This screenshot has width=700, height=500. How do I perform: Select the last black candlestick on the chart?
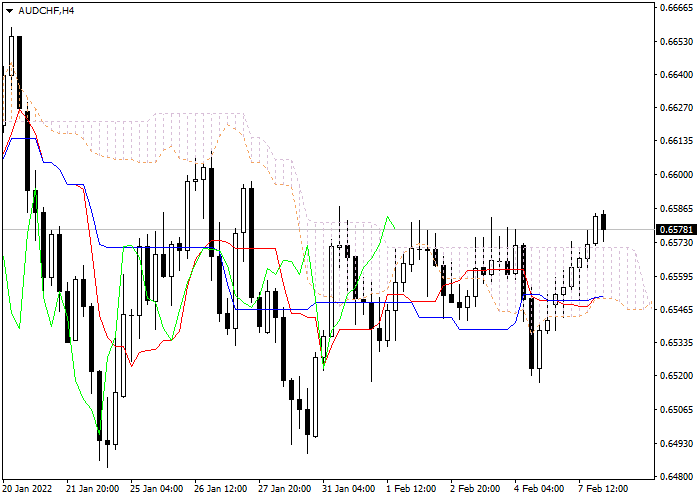coord(604,222)
